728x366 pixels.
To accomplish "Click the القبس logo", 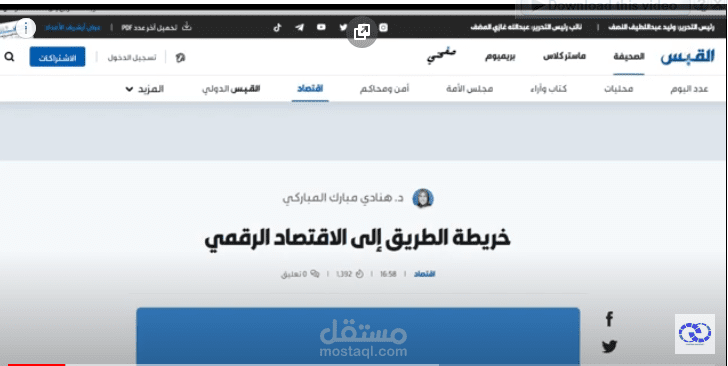I will pyautogui.click(x=688, y=57).
